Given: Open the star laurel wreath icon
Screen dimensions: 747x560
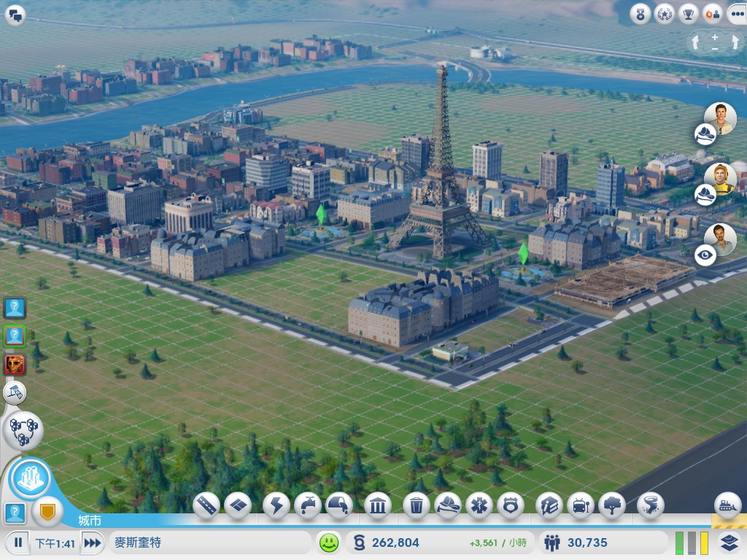Looking at the screenshot, I should pyautogui.click(x=664, y=15).
